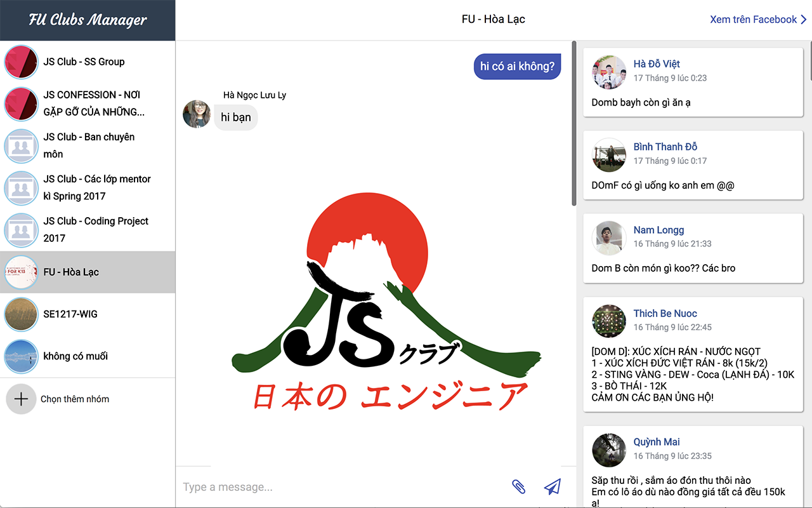Open Hà Đỗ Việt's profile picture
The height and width of the screenshot is (508, 812).
click(609, 72)
